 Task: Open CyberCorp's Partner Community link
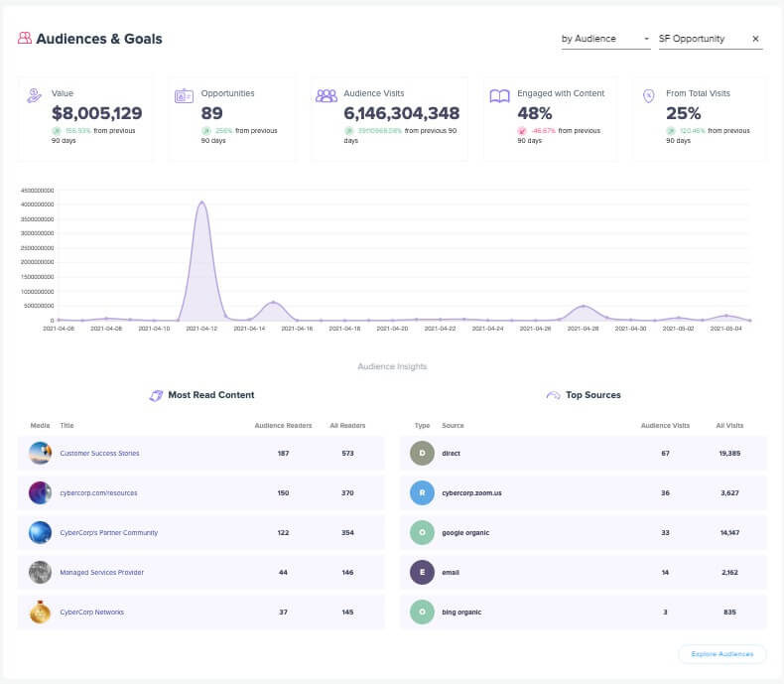(108, 532)
